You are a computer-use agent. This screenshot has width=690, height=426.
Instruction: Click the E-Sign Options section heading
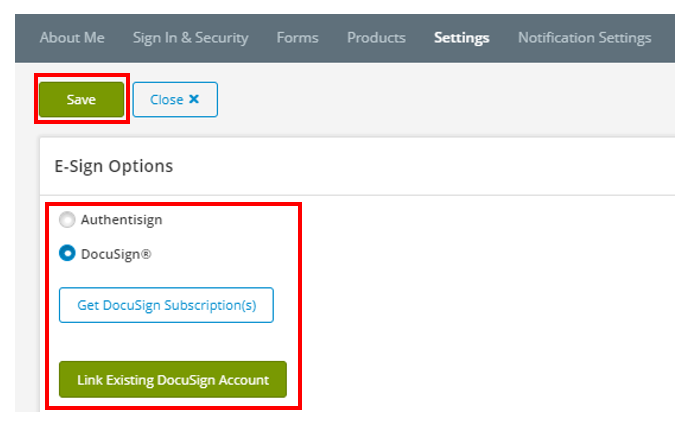[x=113, y=166]
